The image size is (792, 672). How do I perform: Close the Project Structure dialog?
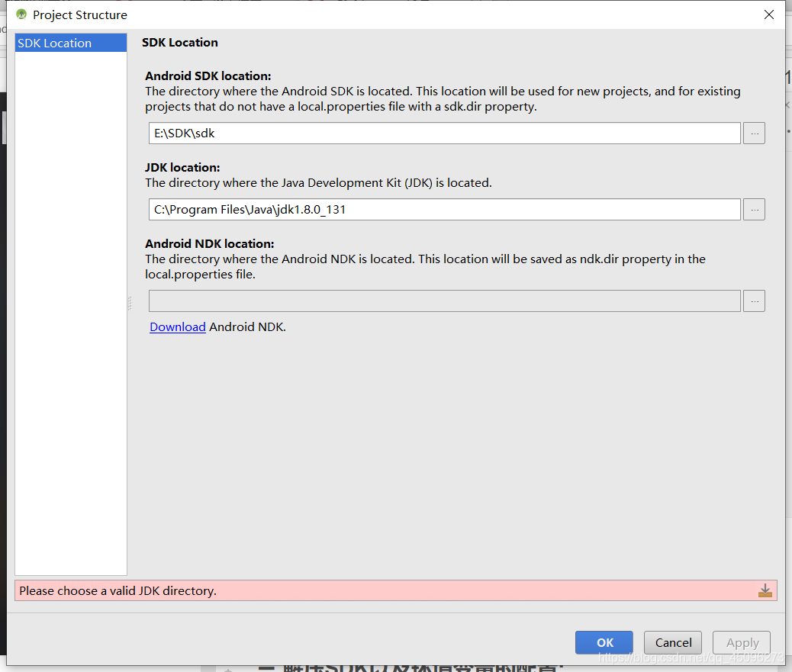coord(769,14)
